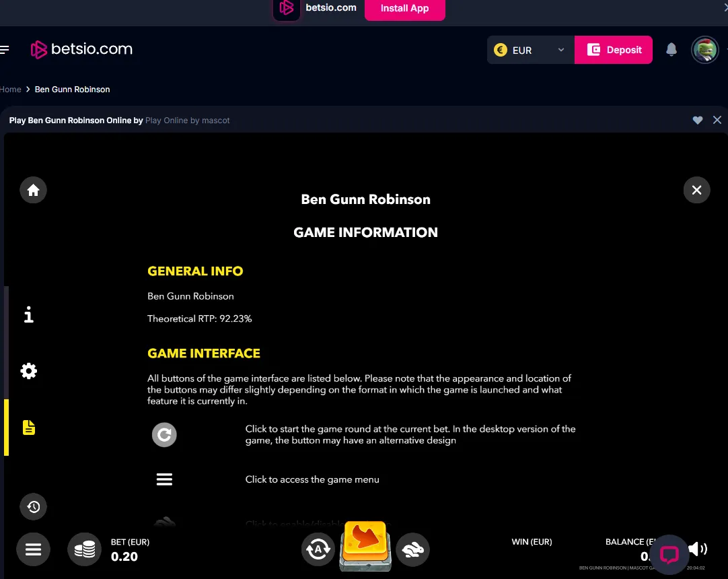Enable autoplay with the A button
The width and height of the screenshot is (728, 579).
318,550
